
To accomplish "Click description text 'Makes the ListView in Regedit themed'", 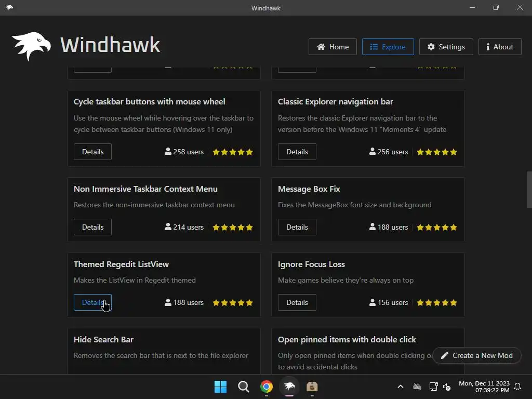I will [135, 280].
